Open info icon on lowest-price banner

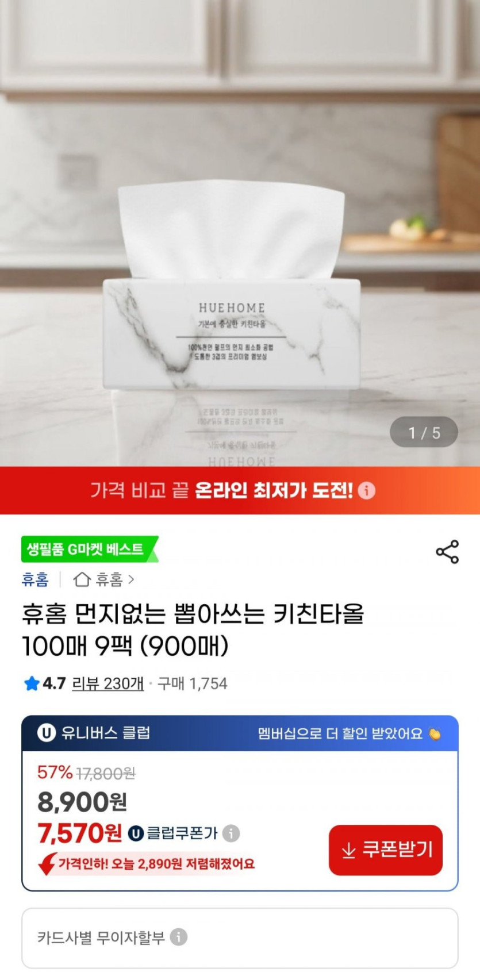[366, 490]
